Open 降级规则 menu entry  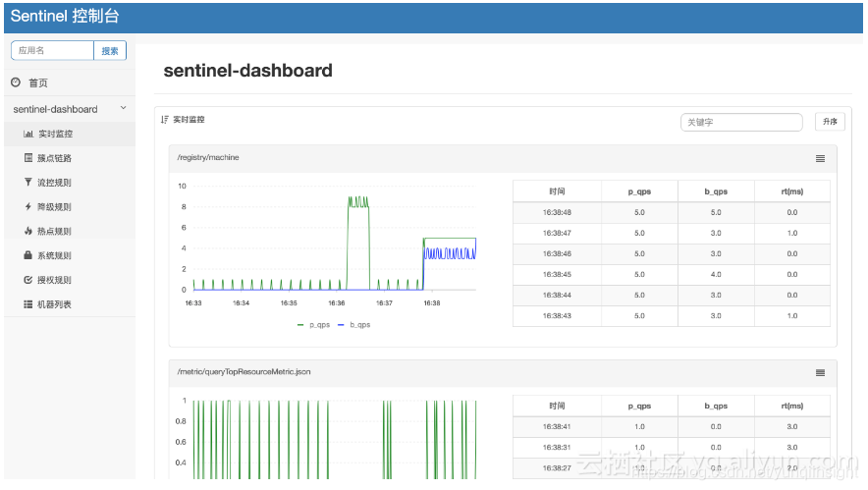[69, 206]
